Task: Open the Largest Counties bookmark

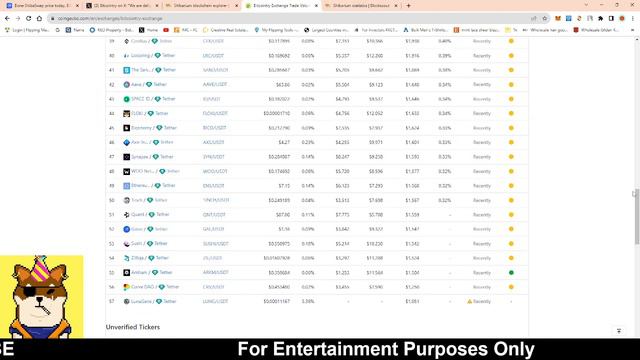Action: [326, 30]
